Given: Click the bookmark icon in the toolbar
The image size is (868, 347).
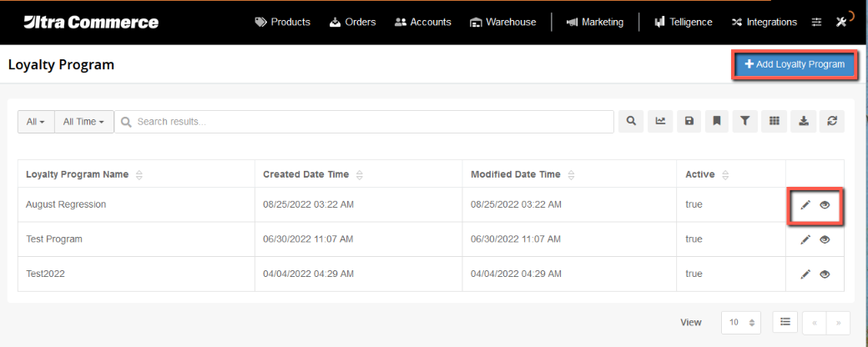Looking at the screenshot, I should pyautogui.click(x=717, y=121).
